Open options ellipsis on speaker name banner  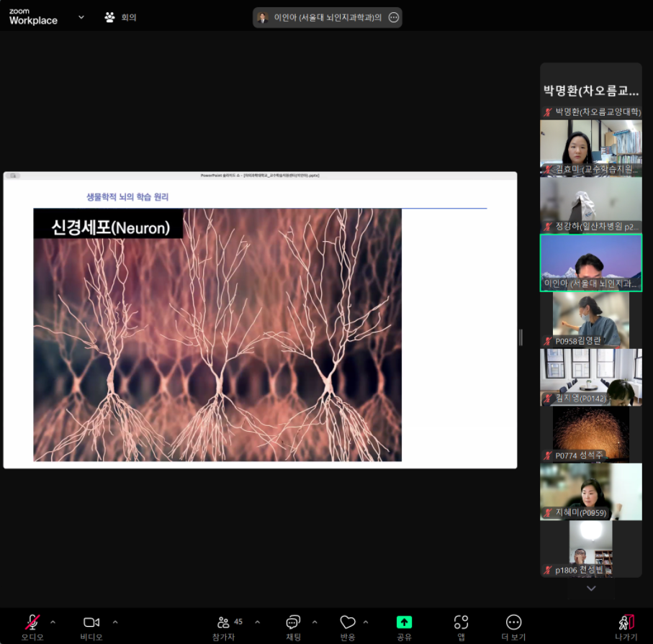[393, 18]
